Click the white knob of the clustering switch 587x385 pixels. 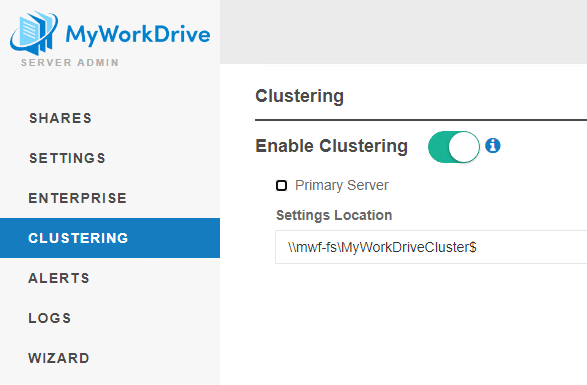pyautogui.click(x=464, y=147)
